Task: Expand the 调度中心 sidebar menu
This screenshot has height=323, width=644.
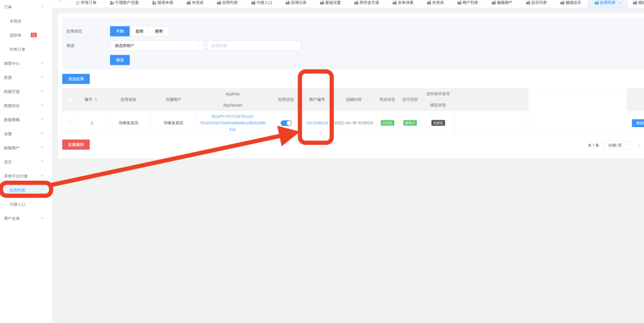Action: [25, 63]
